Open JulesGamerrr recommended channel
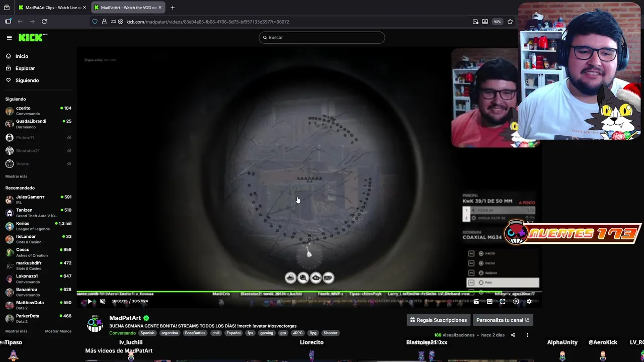Viewport: 644px width, 362px height. (x=38, y=200)
